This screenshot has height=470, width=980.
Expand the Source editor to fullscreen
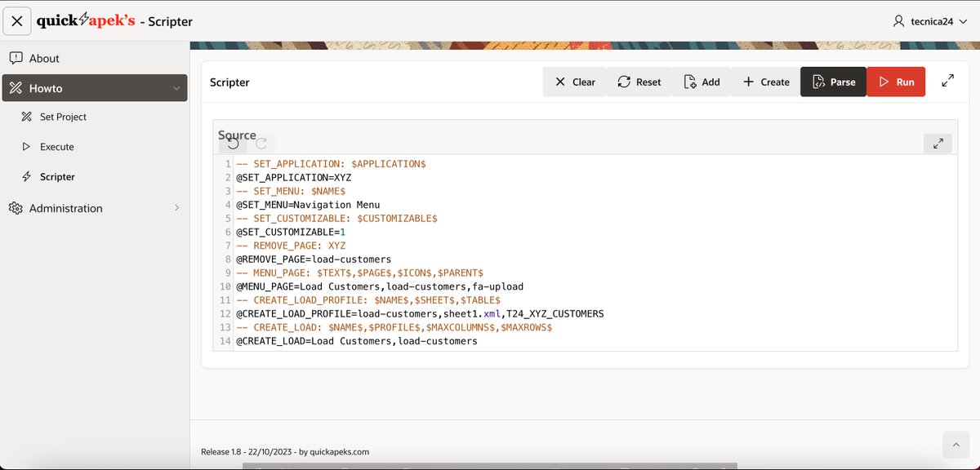point(938,144)
